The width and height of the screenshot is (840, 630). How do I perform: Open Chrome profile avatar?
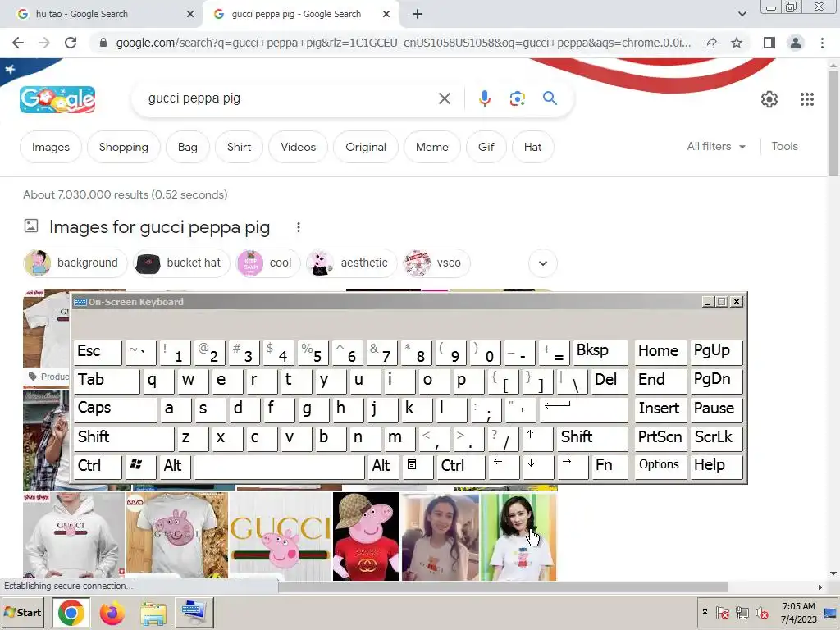796,43
